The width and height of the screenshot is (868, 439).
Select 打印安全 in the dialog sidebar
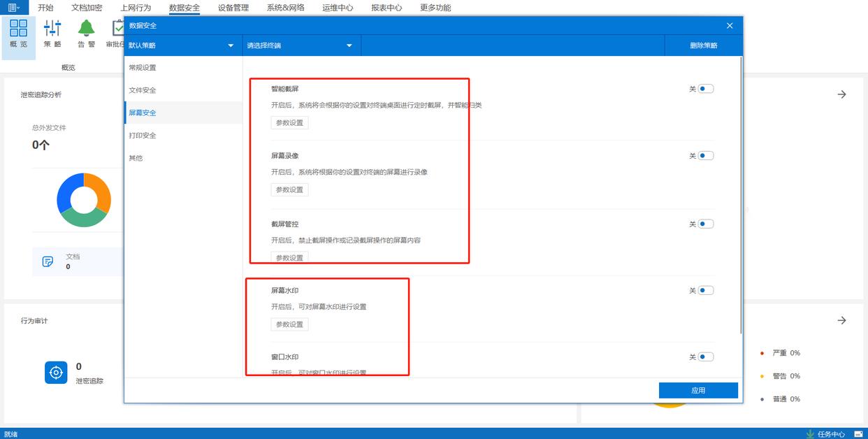pyautogui.click(x=143, y=136)
